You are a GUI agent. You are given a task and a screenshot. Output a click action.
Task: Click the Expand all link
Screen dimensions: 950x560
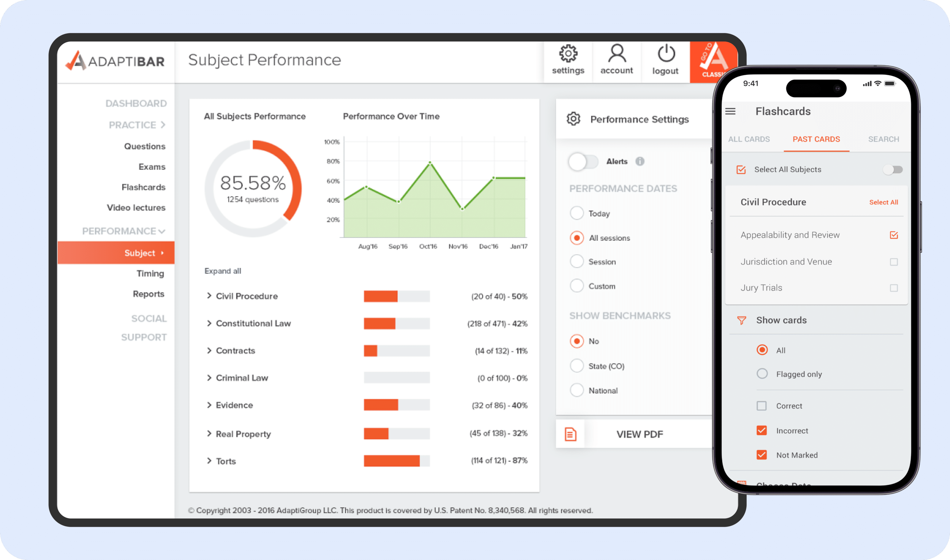pyautogui.click(x=223, y=271)
